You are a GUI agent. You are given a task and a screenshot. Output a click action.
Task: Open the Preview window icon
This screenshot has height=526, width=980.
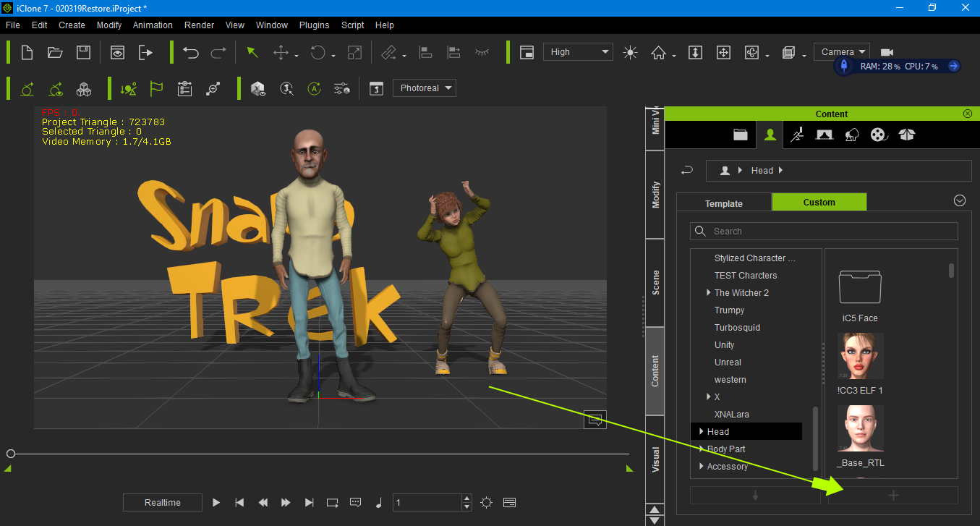117,52
